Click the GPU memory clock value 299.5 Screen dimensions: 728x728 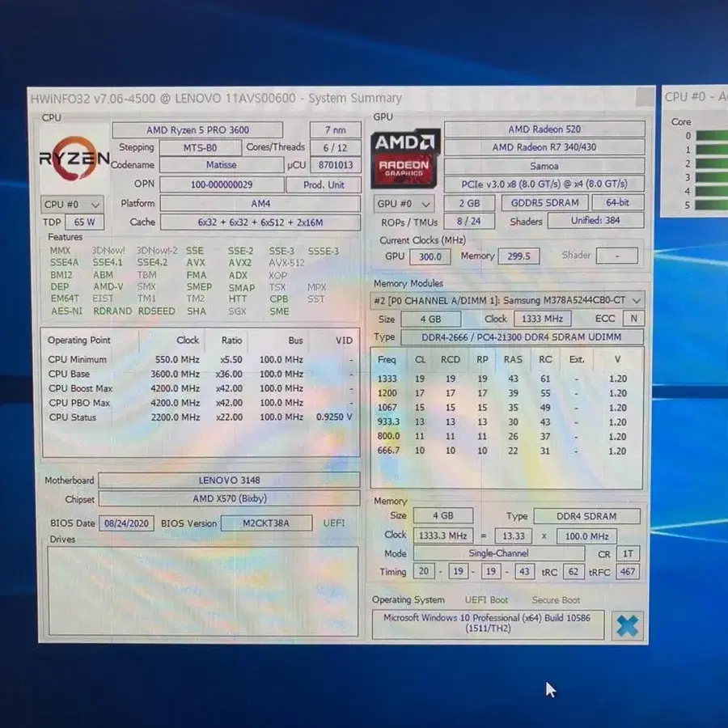pos(518,256)
